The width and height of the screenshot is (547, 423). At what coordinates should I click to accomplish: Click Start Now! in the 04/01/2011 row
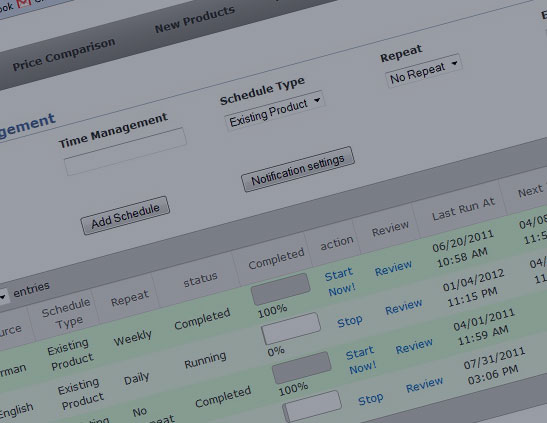pos(361,360)
